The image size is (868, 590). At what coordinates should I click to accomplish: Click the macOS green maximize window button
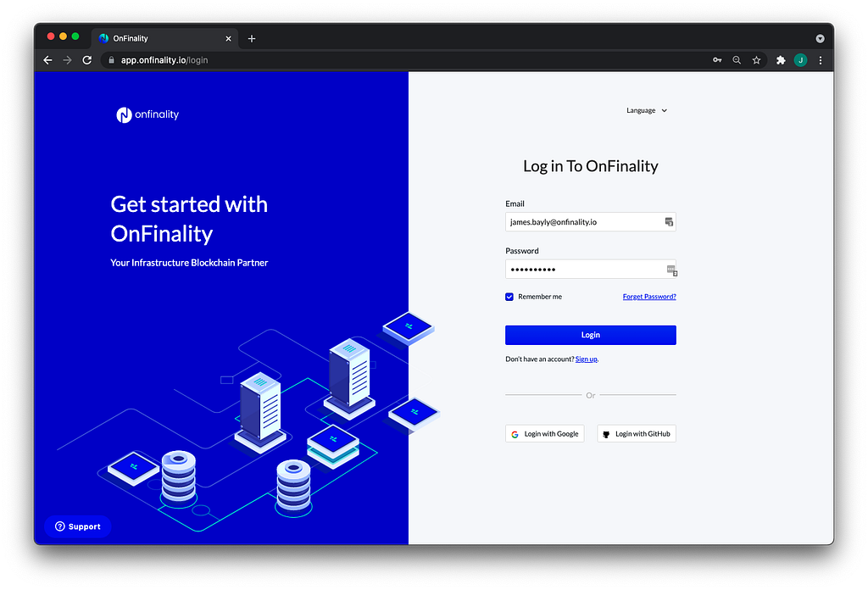pyautogui.click(x=75, y=36)
